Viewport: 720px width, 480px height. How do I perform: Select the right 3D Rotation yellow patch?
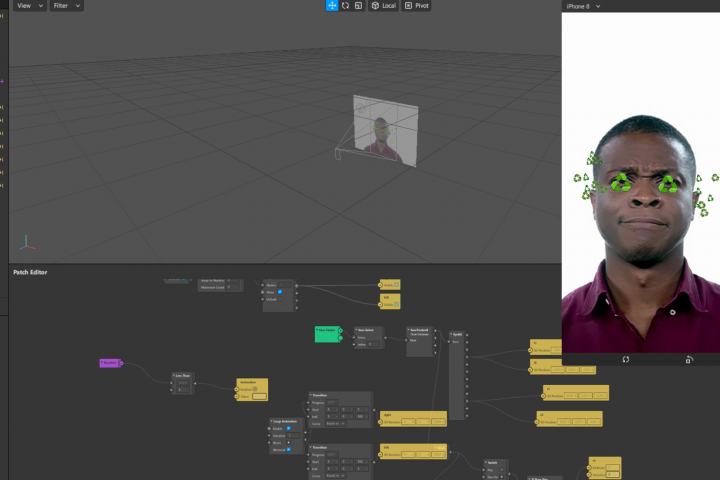coord(413,418)
